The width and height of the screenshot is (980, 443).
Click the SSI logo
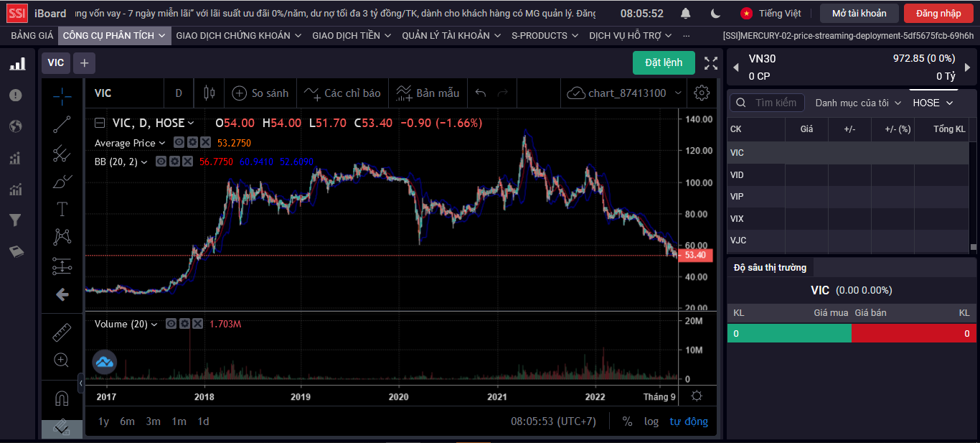pyautogui.click(x=16, y=13)
